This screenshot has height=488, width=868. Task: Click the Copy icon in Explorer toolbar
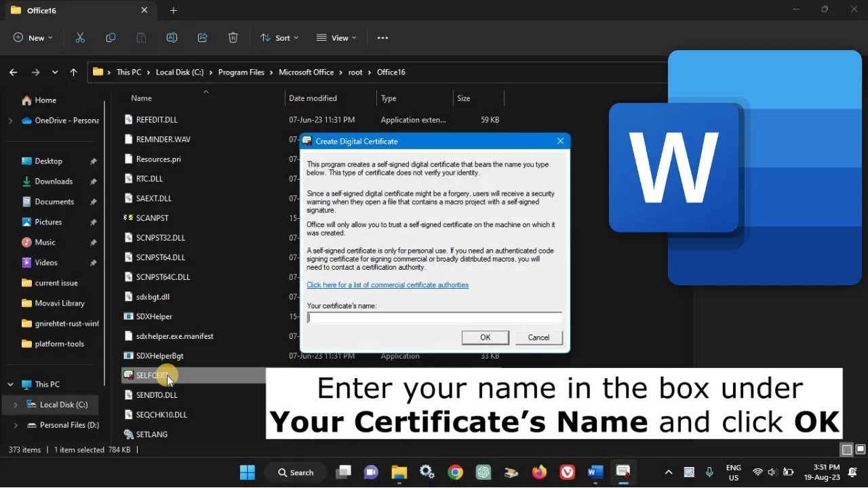[x=111, y=38]
